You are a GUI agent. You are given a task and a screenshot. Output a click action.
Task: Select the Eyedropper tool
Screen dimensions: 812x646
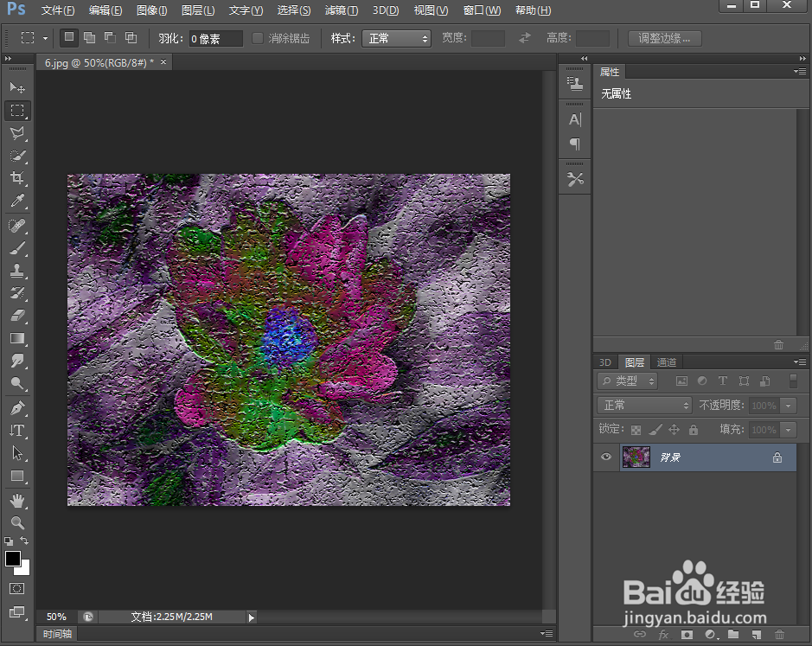coord(17,201)
